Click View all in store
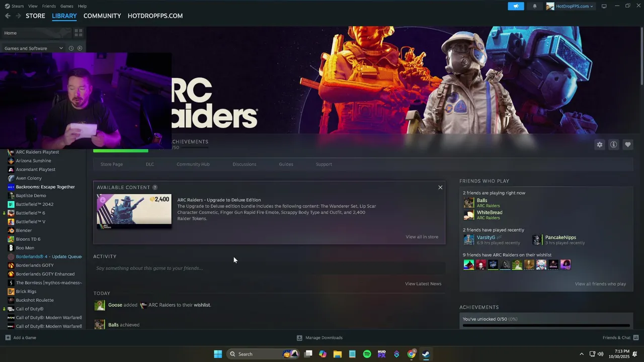This screenshot has width=644, height=362. (422, 237)
